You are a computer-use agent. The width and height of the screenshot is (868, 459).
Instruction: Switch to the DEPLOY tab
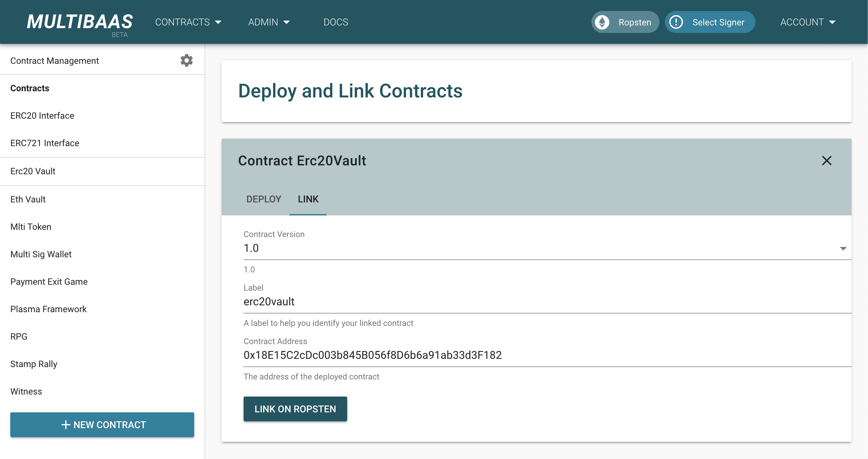[263, 199]
